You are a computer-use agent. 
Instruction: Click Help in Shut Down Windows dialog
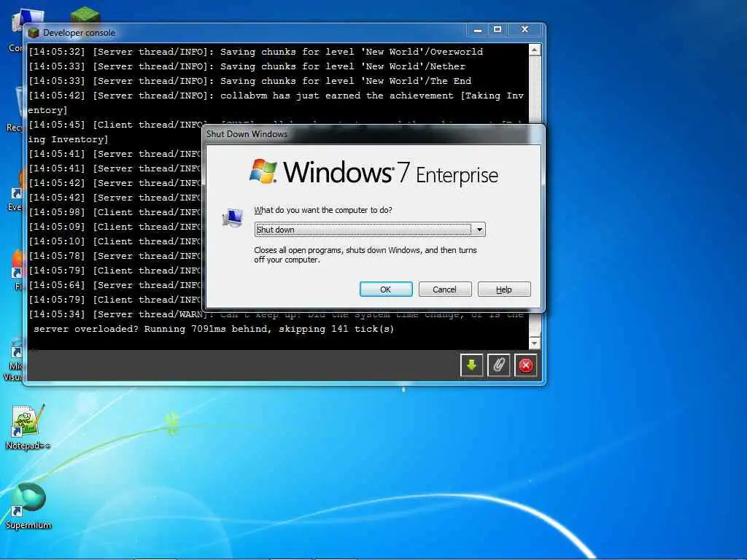503,289
